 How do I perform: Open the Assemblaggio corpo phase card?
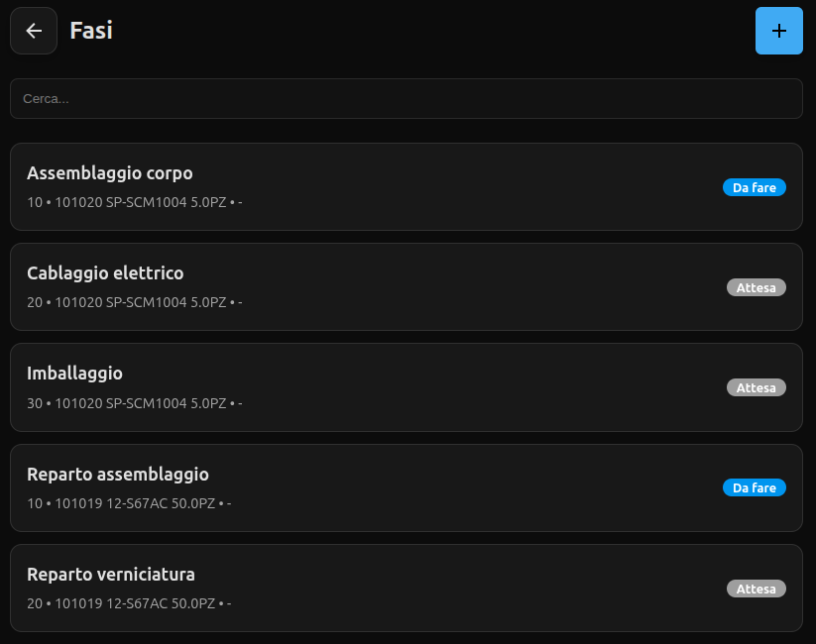(406, 187)
